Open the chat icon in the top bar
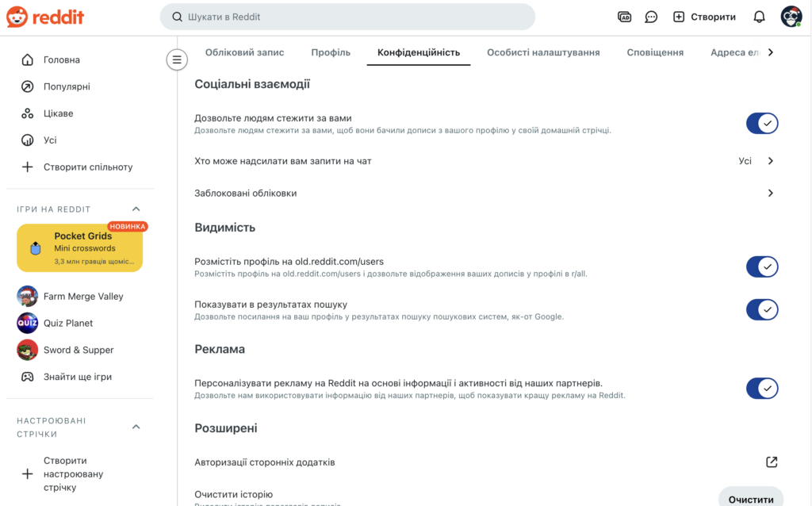 [x=651, y=16]
